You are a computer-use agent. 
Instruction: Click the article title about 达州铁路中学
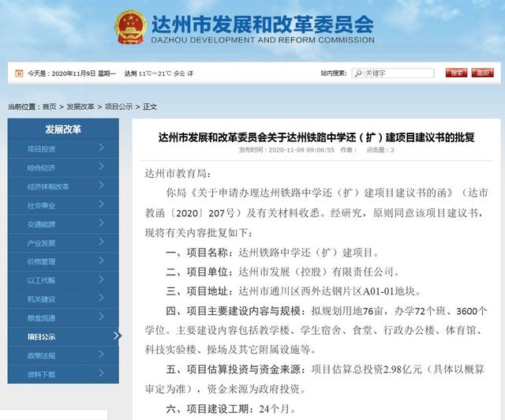316,137
